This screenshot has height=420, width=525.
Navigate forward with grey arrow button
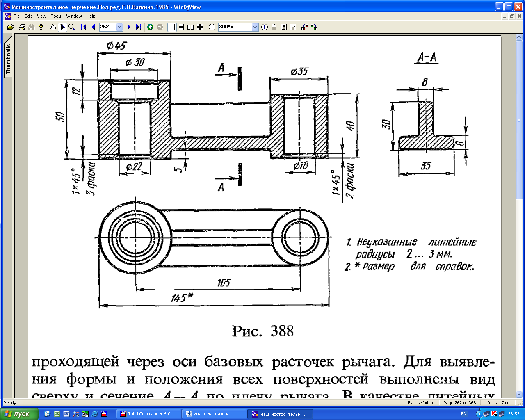tap(160, 27)
